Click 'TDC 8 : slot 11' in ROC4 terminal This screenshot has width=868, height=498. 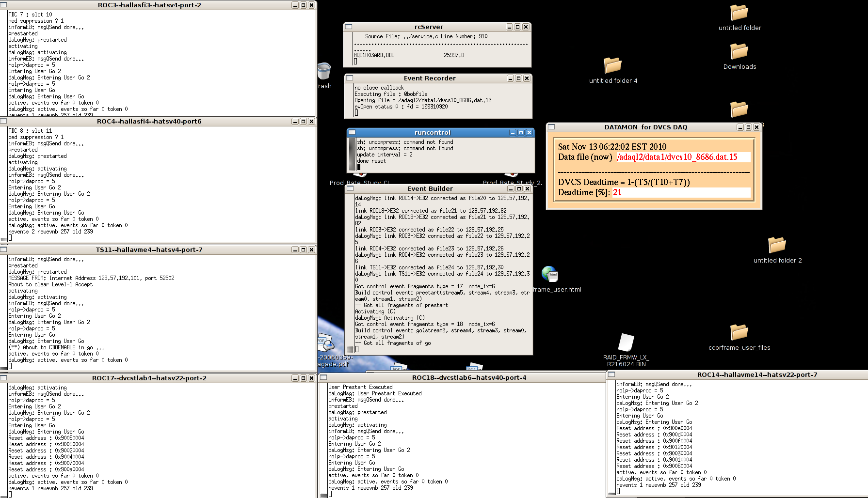pyautogui.click(x=30, y=131)
